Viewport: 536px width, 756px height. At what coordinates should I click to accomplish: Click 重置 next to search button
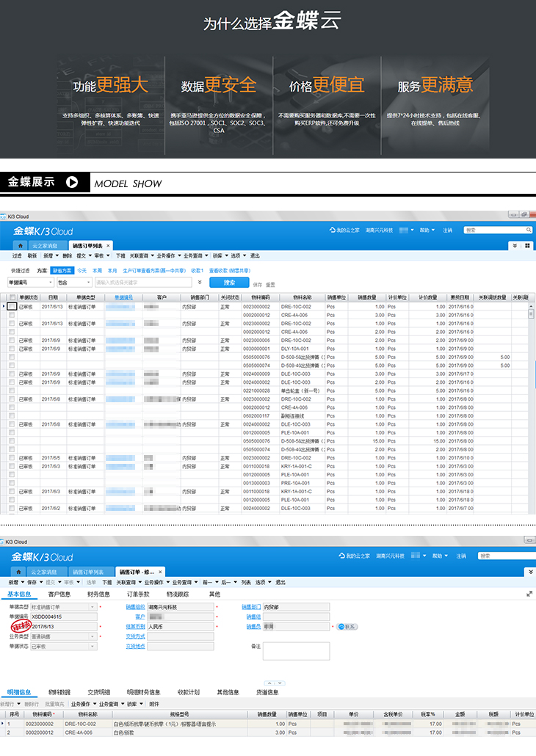(270, 285)
